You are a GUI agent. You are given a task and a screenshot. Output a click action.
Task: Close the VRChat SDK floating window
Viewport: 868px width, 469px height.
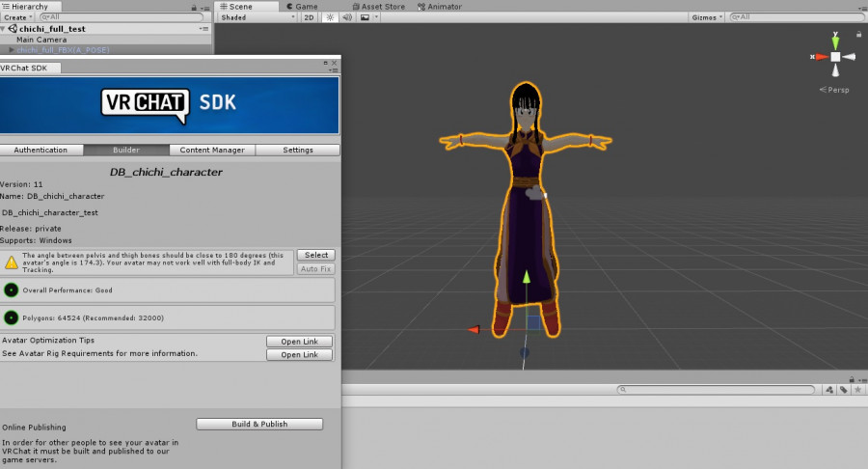334,63
